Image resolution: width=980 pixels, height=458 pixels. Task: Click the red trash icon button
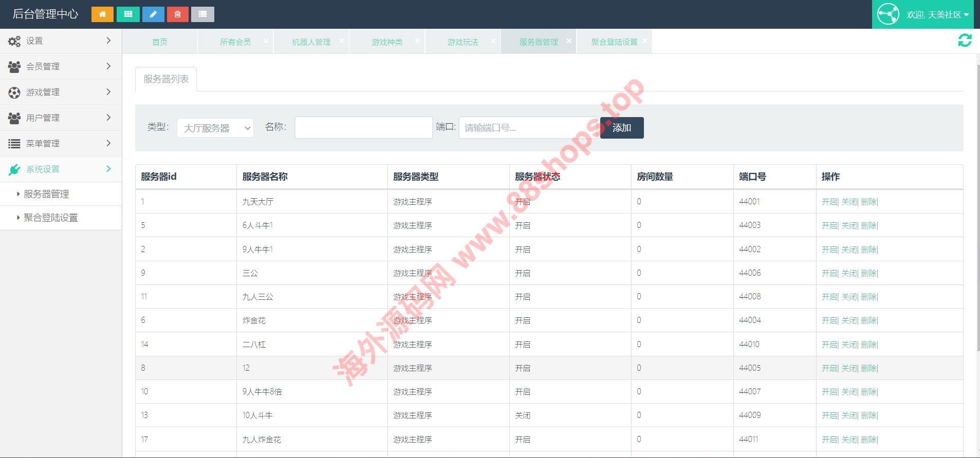coord(178,14)
